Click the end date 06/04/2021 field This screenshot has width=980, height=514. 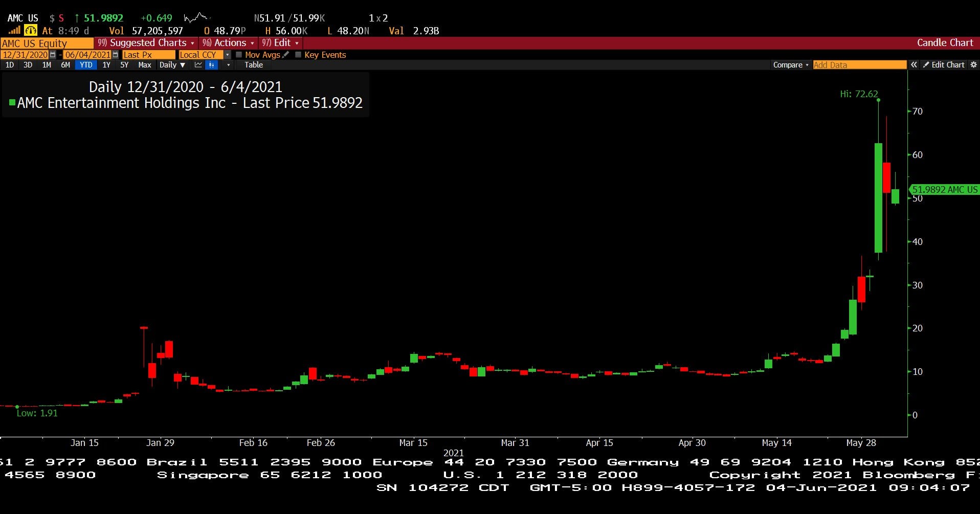click(x=87, y=55)
